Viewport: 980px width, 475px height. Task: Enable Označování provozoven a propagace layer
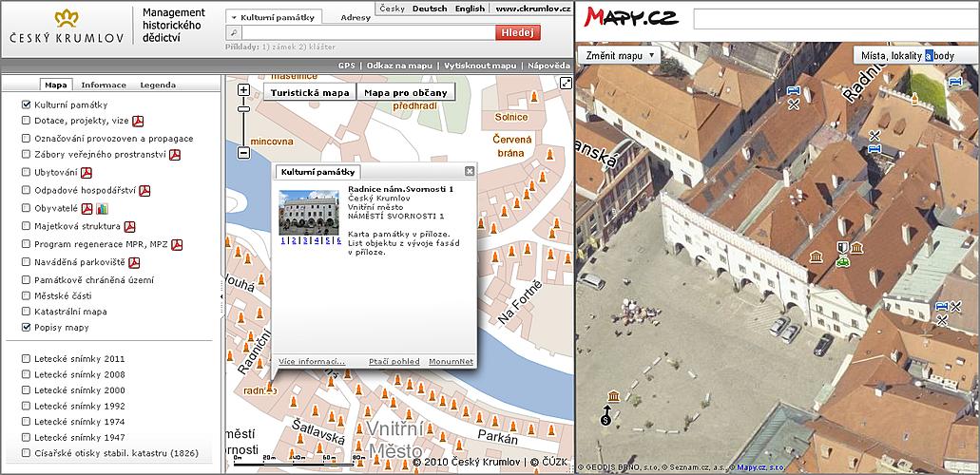[26, 138]
